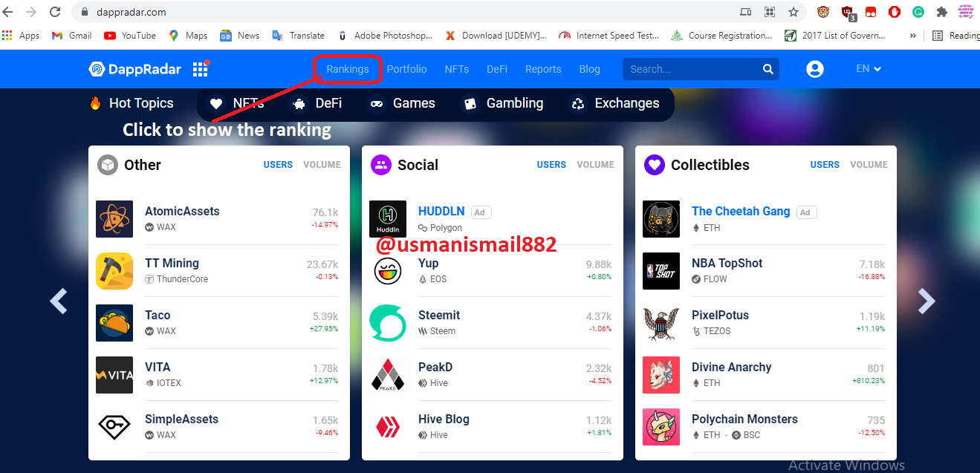Switch Other card to Volume

click(322, 165)
